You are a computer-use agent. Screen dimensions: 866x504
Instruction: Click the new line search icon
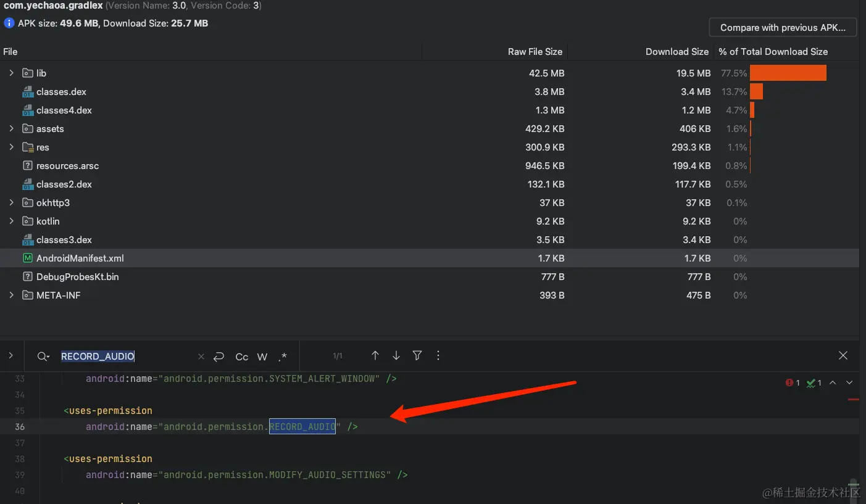click(x=219, y=356)
